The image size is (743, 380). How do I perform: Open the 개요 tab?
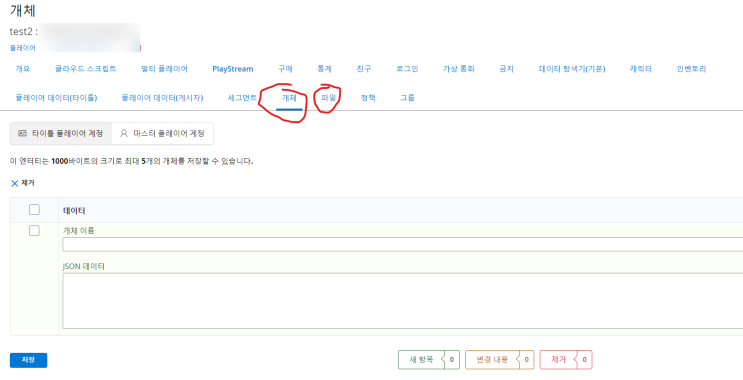22,69
